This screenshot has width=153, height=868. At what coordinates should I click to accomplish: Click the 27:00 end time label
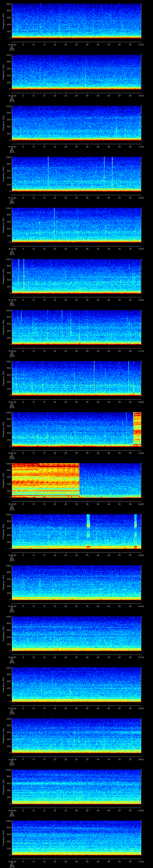click(x=141, y=657)
